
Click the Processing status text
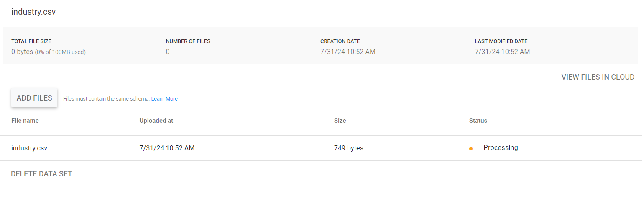click(x=501, y=148)
